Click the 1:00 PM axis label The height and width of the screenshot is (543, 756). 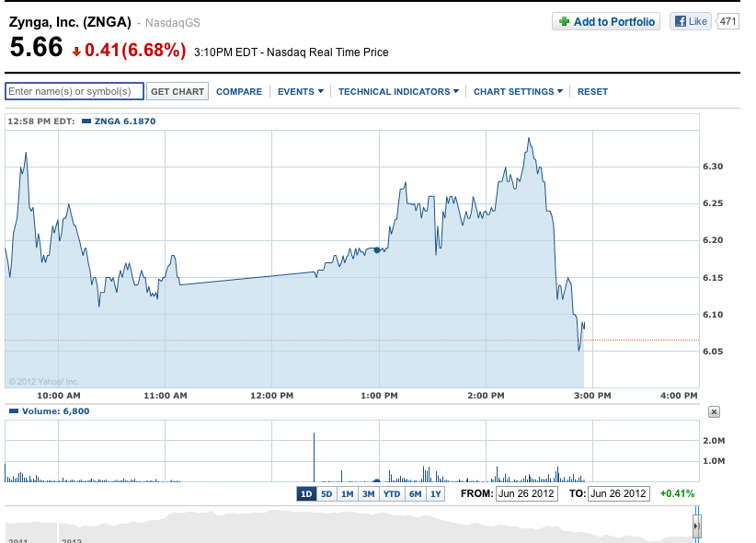(x=379, y=396)
